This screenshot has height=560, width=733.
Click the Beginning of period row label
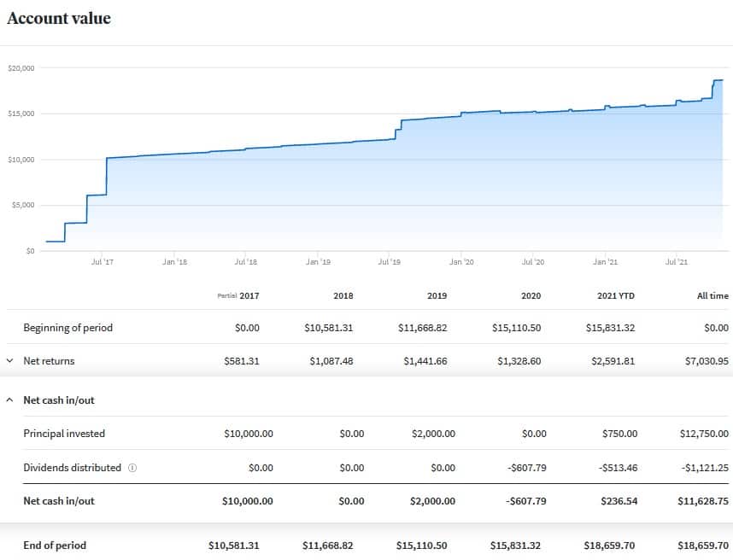[67, 328]
